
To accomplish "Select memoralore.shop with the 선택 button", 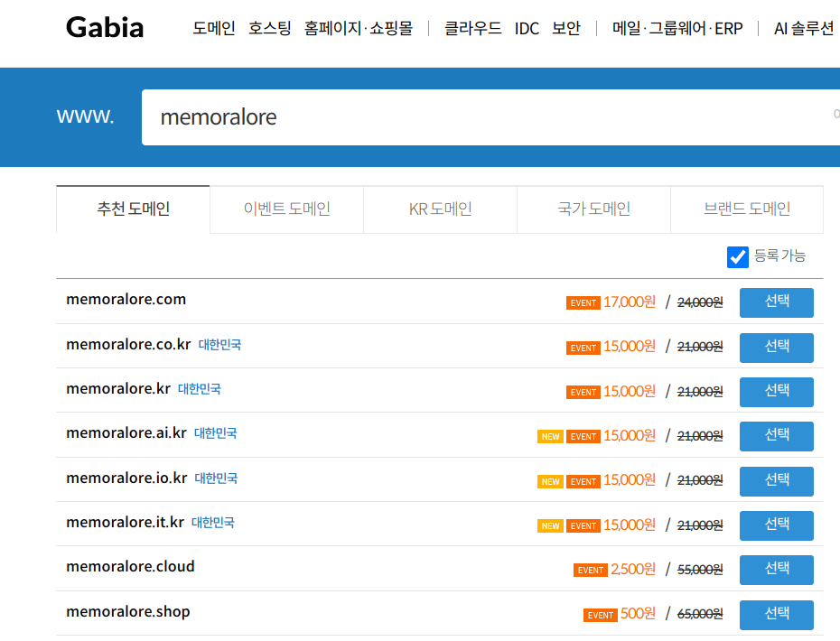I will [x=776, y=615].
